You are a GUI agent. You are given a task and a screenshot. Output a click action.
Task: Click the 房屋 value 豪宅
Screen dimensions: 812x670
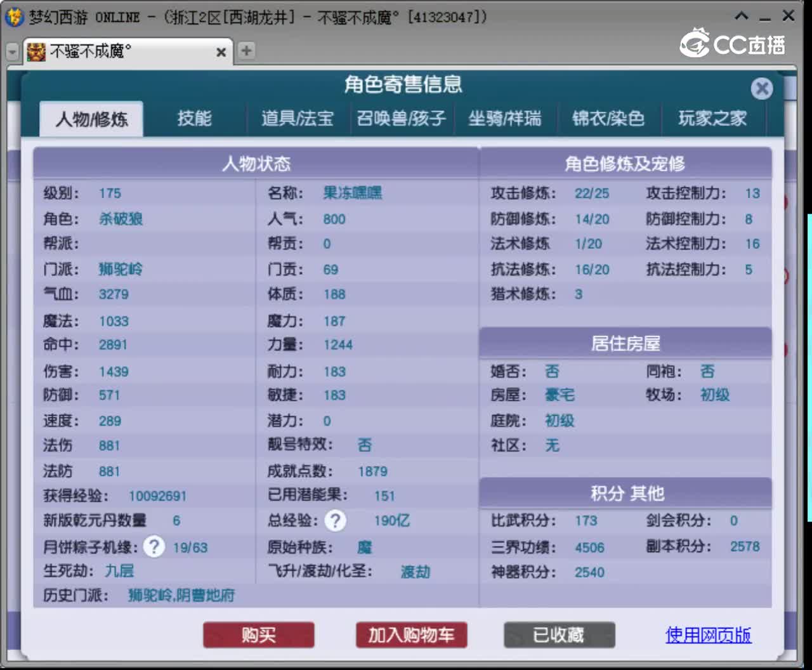pyautogui.click(x=560, y=395)
